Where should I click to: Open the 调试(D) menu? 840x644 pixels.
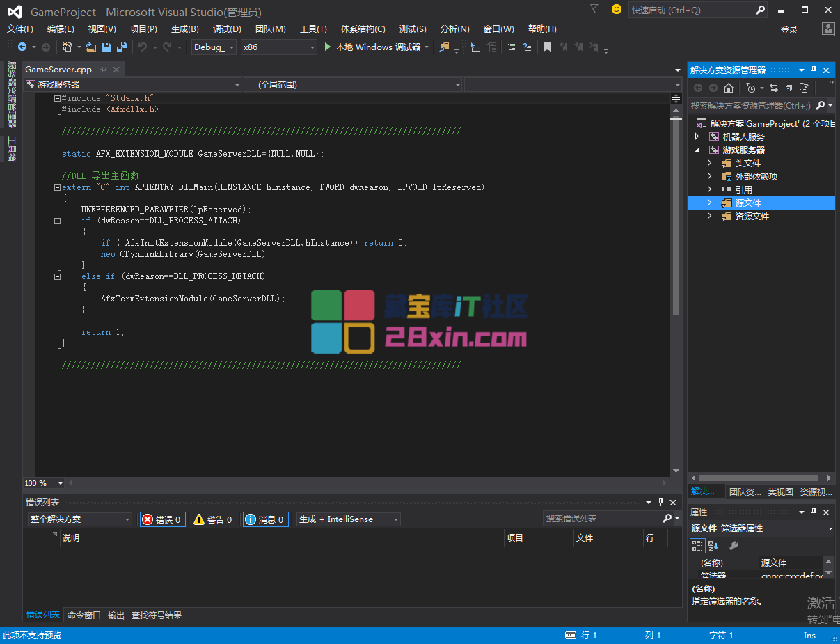coord(227,29)
